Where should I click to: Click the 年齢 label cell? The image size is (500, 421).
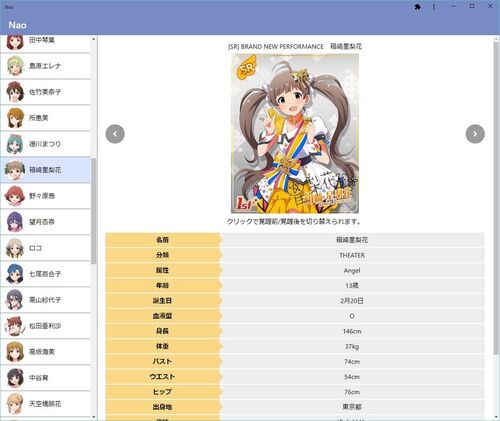pos(163,286)
